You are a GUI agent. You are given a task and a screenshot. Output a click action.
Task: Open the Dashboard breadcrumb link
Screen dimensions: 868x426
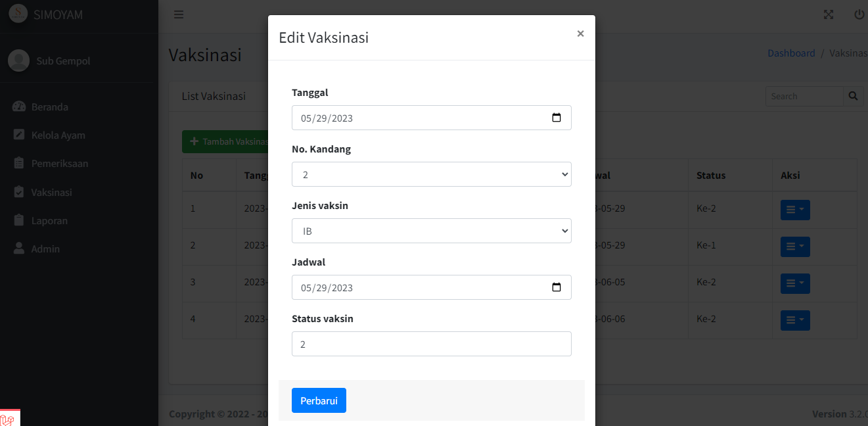tap(791, 53)
